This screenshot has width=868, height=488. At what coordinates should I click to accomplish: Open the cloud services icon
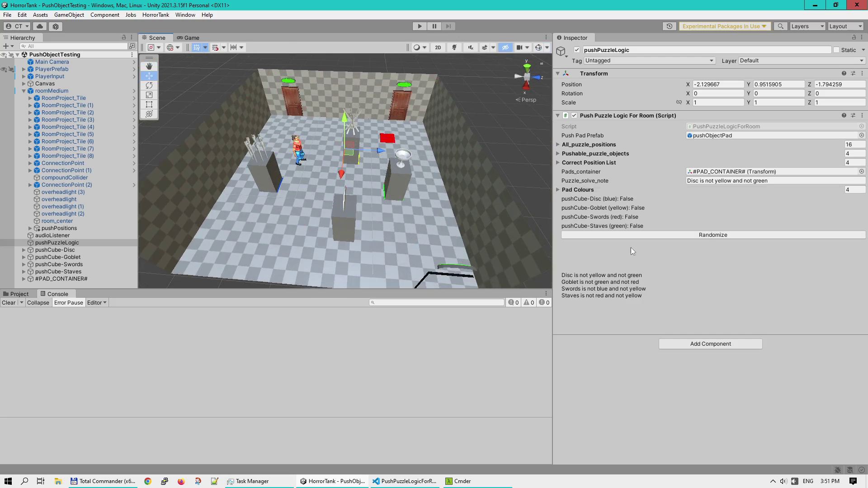pyautogui.click(x=40, y=26)
